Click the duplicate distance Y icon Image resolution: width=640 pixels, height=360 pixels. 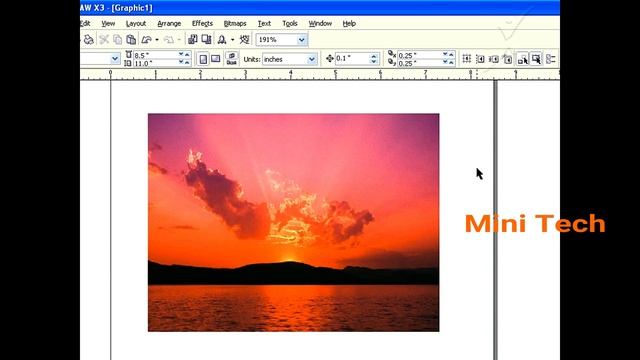tap(392, 62)
